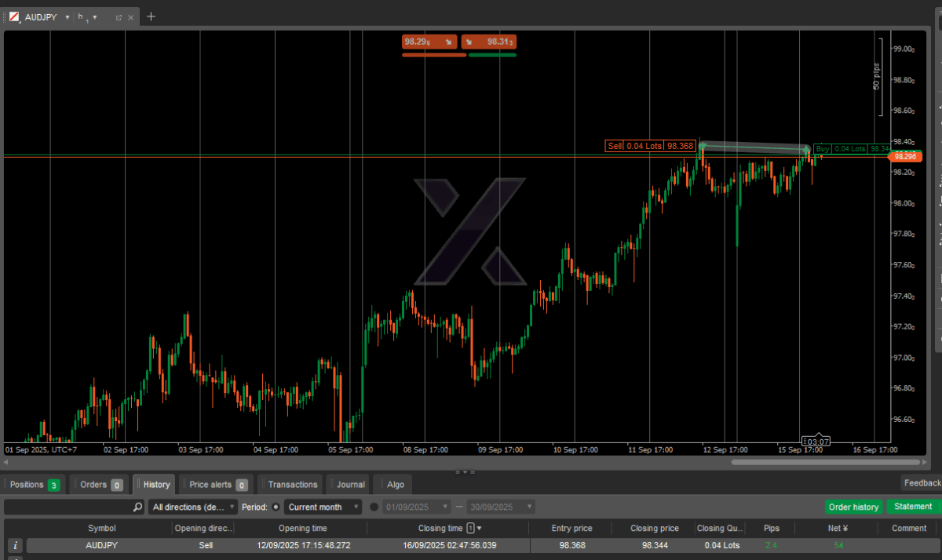The height and width of the screenshot is (560, 942).
Task: Add a new chart tab
Action: point(152,16)
